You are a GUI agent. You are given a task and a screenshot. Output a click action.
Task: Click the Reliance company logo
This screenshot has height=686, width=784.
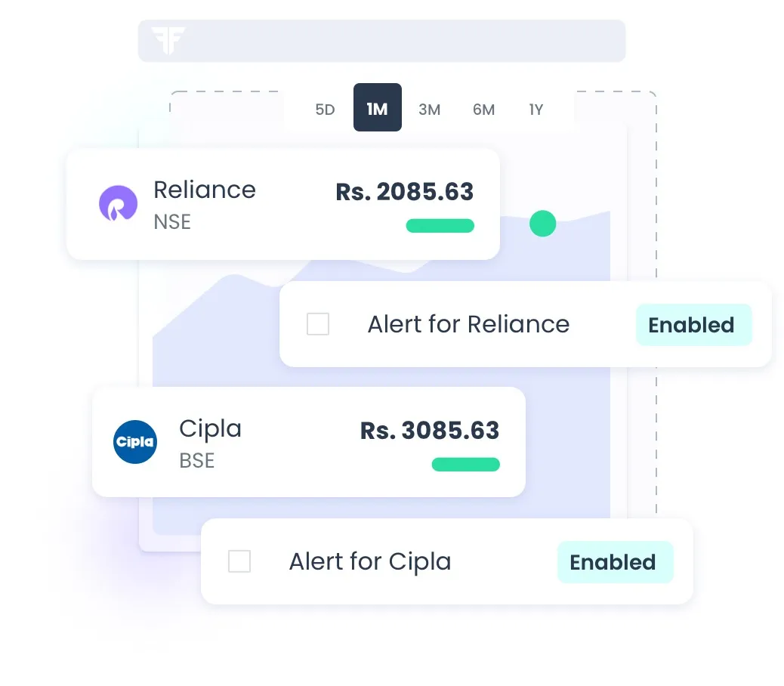(119, 204)
